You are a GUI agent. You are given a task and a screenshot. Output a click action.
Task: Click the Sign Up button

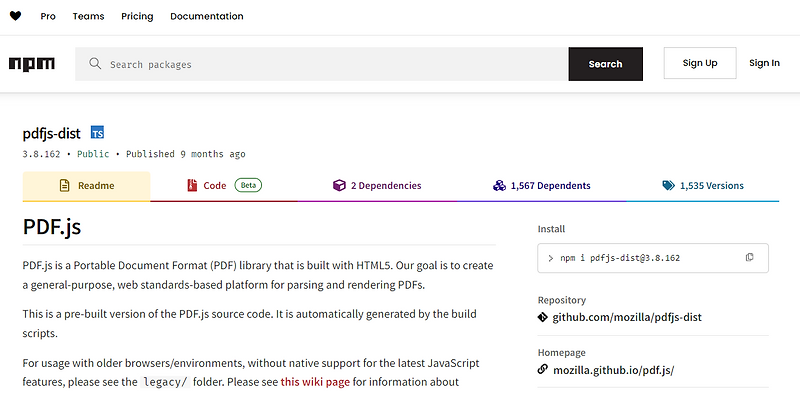point(700,63)
